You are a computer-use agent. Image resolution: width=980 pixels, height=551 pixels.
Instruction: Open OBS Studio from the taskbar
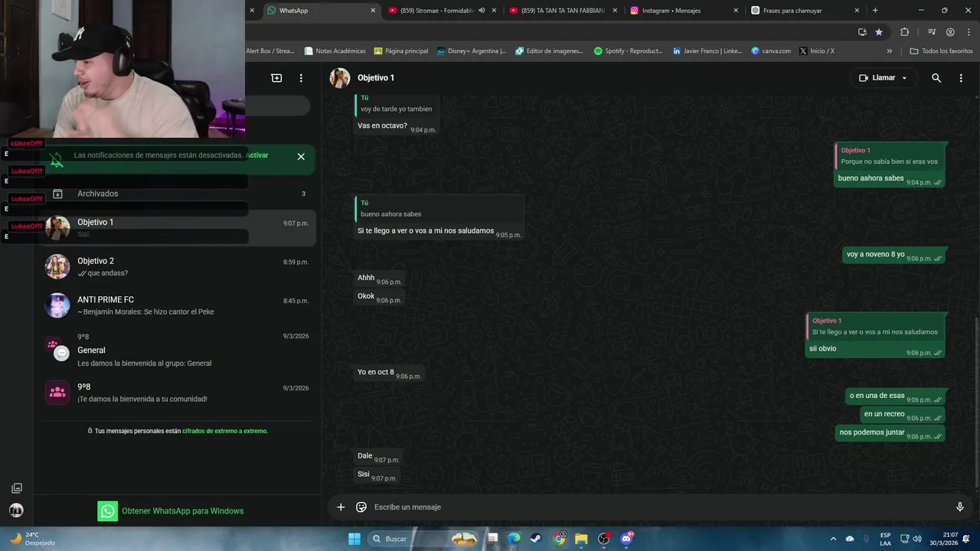[603, 539]
